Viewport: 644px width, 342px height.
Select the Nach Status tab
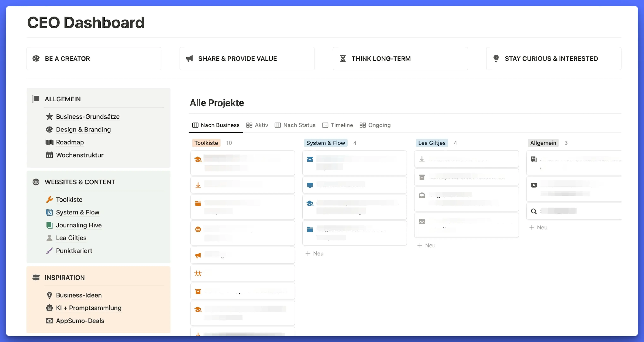(295, 125)
